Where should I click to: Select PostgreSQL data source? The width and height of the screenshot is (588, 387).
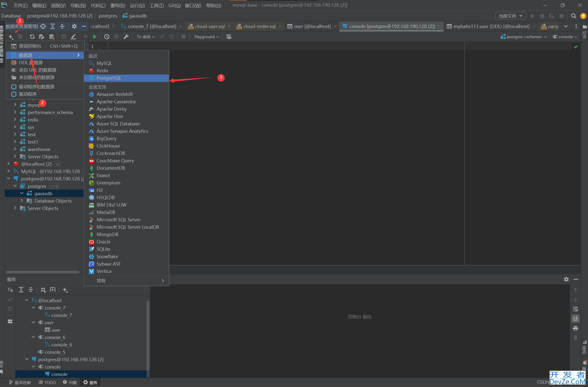(x=126, y=78)
